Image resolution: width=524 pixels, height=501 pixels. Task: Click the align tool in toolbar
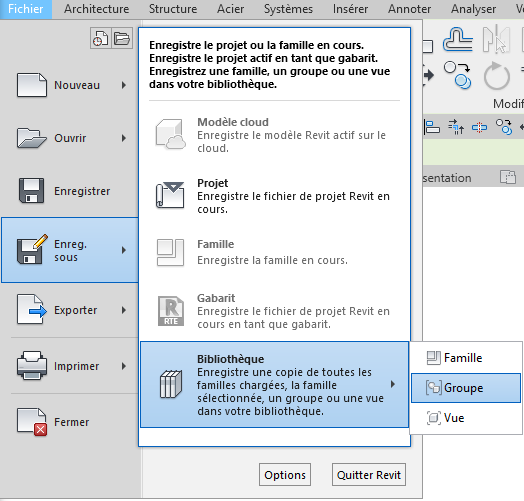coord(432,127)
